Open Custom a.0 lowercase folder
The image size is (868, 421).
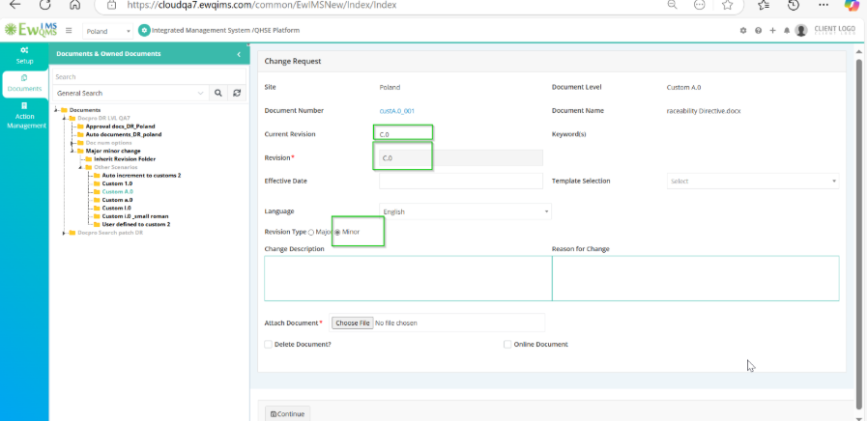pos(117,200)
